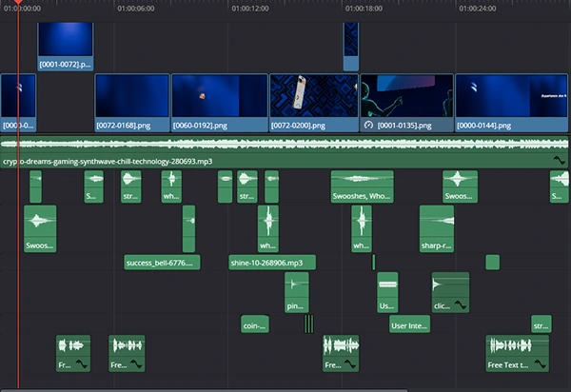The width and height of the screenshot is (571, 392).
Task: Select the wh... clip directly above shine-10-268906.mp3
Action: pyautogui.click(x=268, y=228)
